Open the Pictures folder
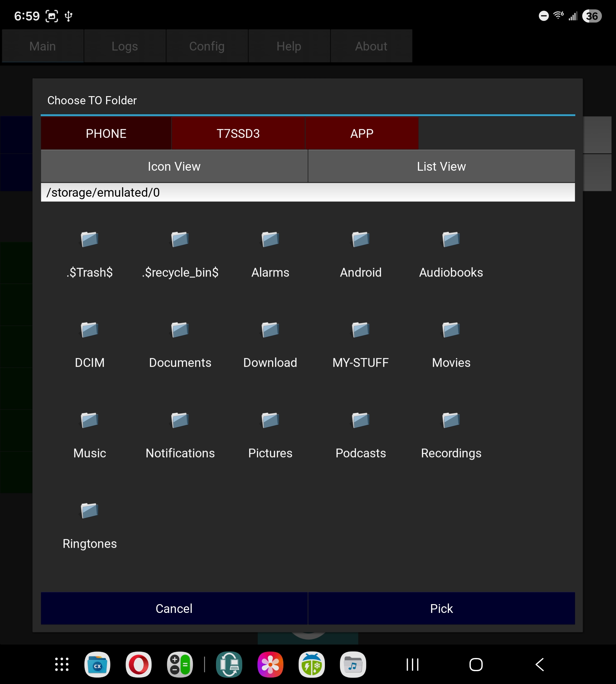This screenshot has height=684, width=616. pos(270,420)
